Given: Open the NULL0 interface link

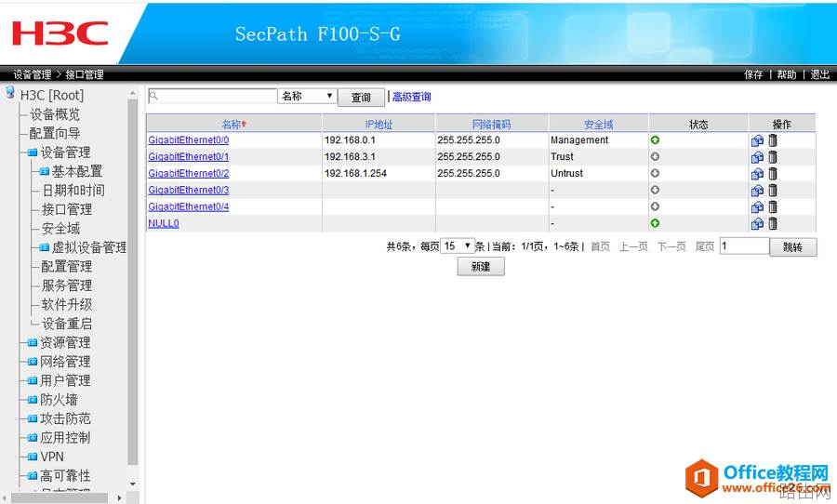Looking at the screenshot, I should click(x=164, y=223).
